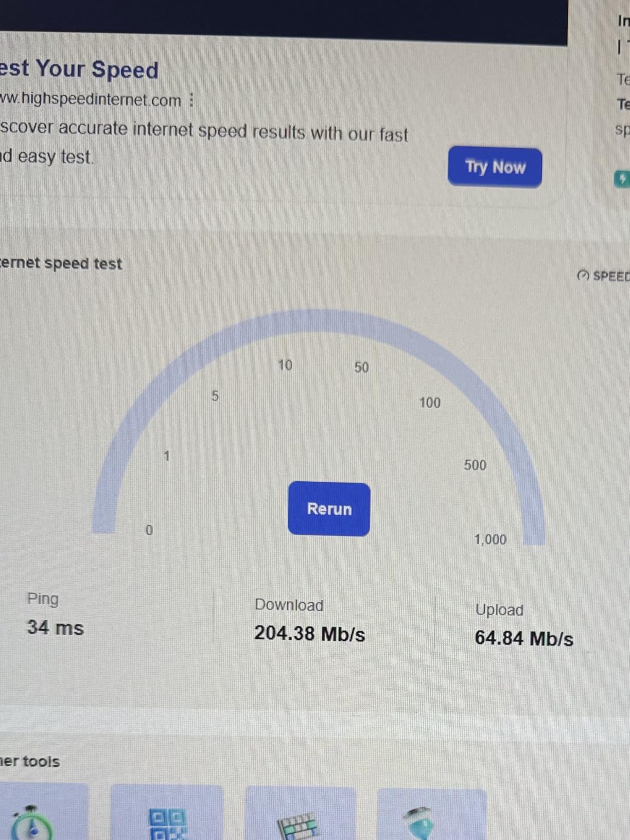Click the Try Now button
Image resolution: width=630 pixels, height=840 pixels.
coord(495,167)
